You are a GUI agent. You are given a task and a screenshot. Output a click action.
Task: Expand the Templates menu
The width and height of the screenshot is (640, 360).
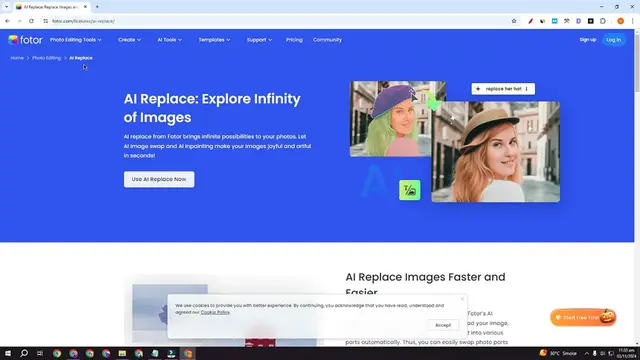[x=214, y=40]
